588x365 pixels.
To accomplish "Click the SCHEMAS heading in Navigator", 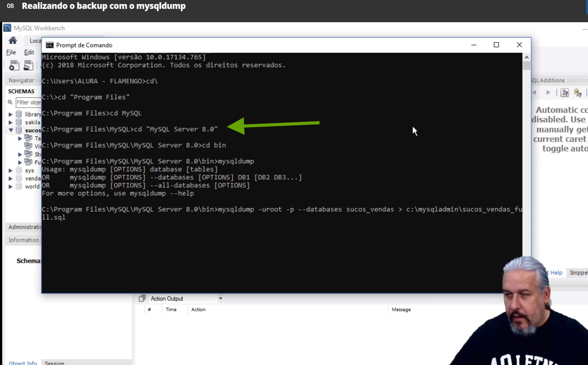I will (x=21, y=91).
